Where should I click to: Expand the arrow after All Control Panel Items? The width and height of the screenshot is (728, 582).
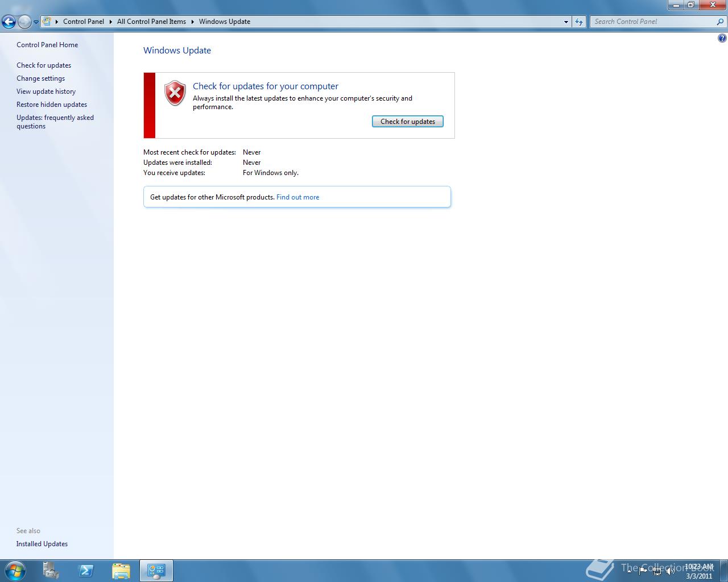coord(193,22)
